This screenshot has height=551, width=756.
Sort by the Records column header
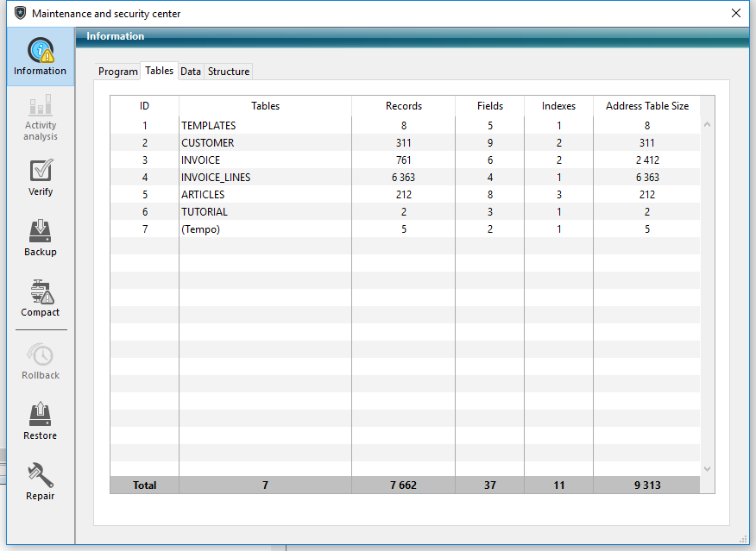(x=403, y=106)
